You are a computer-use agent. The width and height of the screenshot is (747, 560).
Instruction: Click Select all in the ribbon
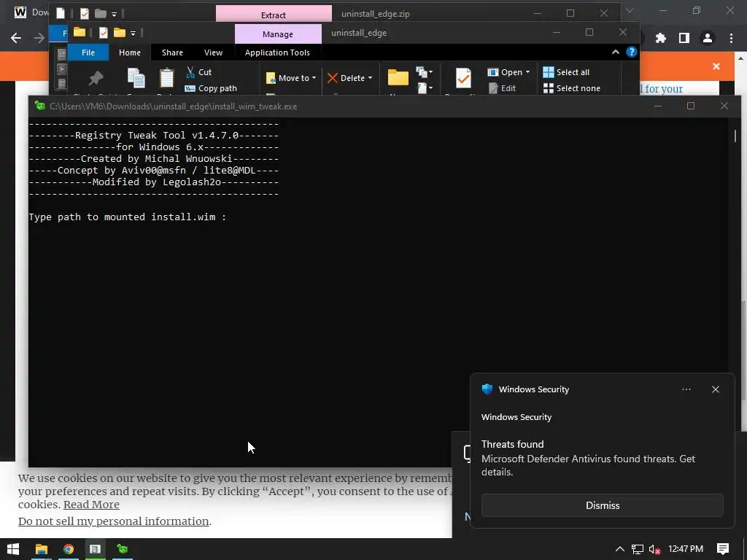click(566, 72)
